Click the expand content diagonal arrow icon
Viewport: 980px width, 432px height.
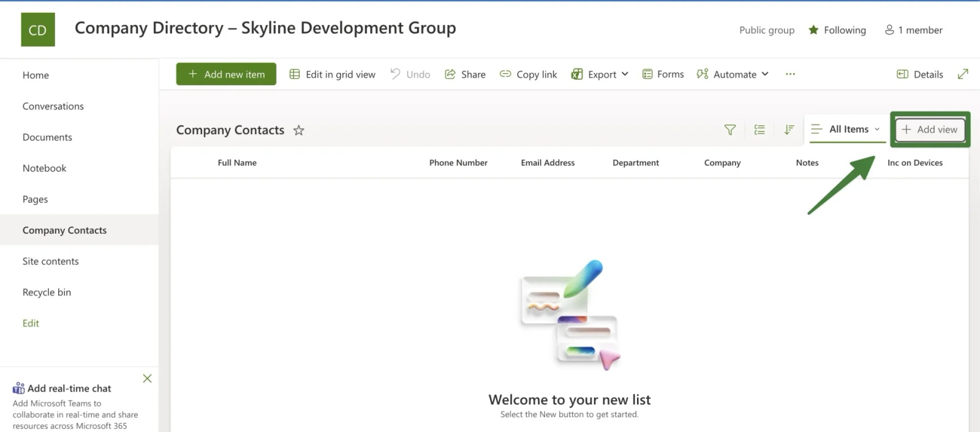tap(963, 74)
